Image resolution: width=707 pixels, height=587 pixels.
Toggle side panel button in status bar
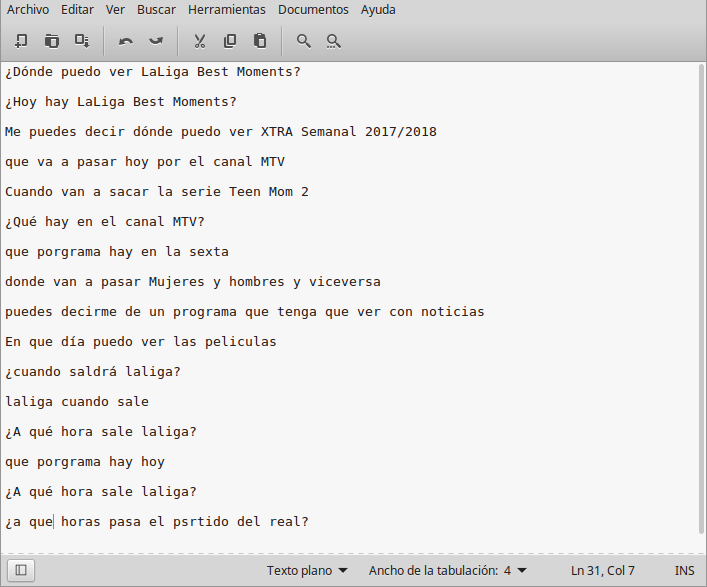tap(21, 570)
